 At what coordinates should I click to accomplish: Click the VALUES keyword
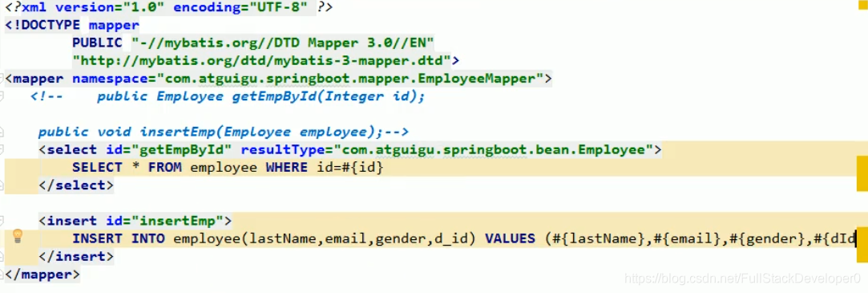511,238
